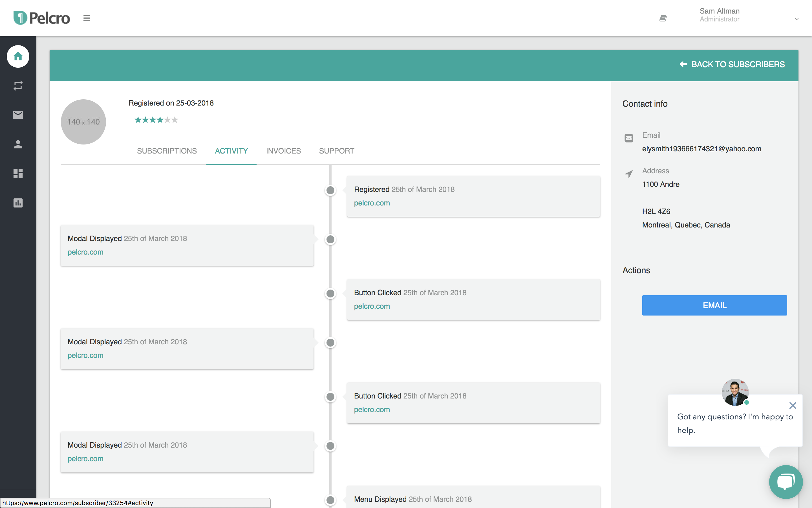Open the dashboard grid sidebar icon
The width and height of the screenshot is (812, 508).
coord(18,173)
